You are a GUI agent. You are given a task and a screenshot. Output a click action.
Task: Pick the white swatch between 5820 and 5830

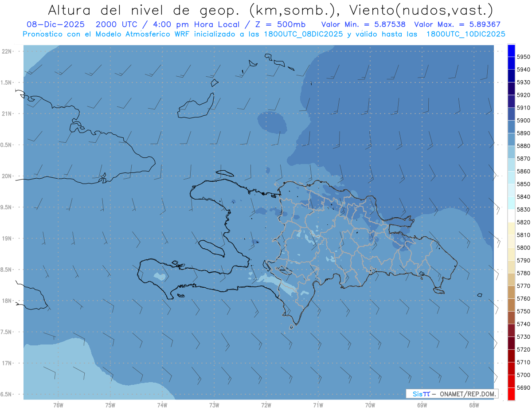pos(511,216)
